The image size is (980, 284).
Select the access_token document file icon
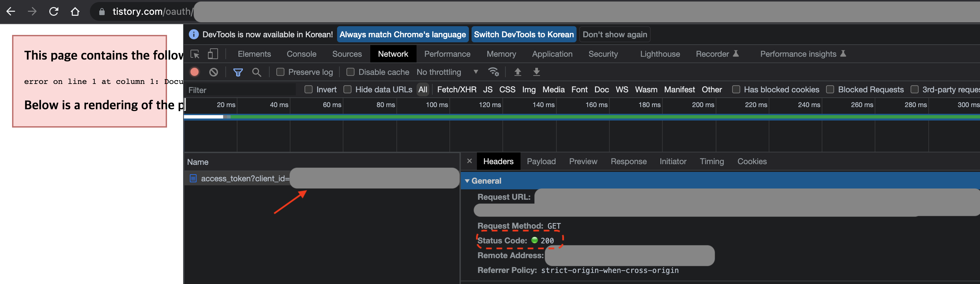pos(193,178)
